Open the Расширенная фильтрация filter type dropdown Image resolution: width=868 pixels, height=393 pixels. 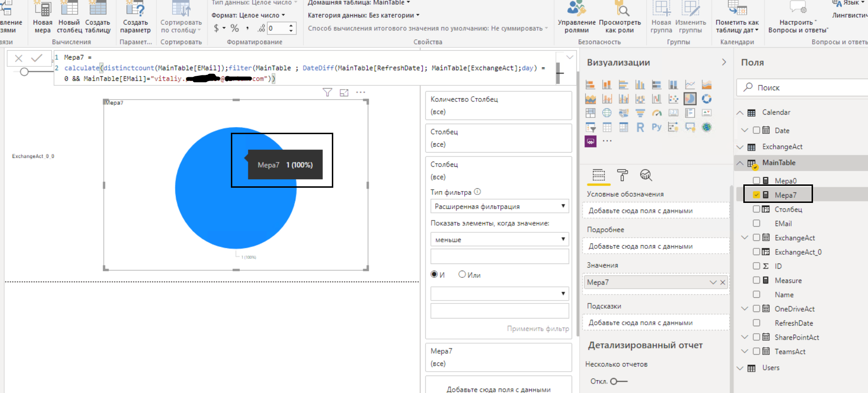click(500, 206)
